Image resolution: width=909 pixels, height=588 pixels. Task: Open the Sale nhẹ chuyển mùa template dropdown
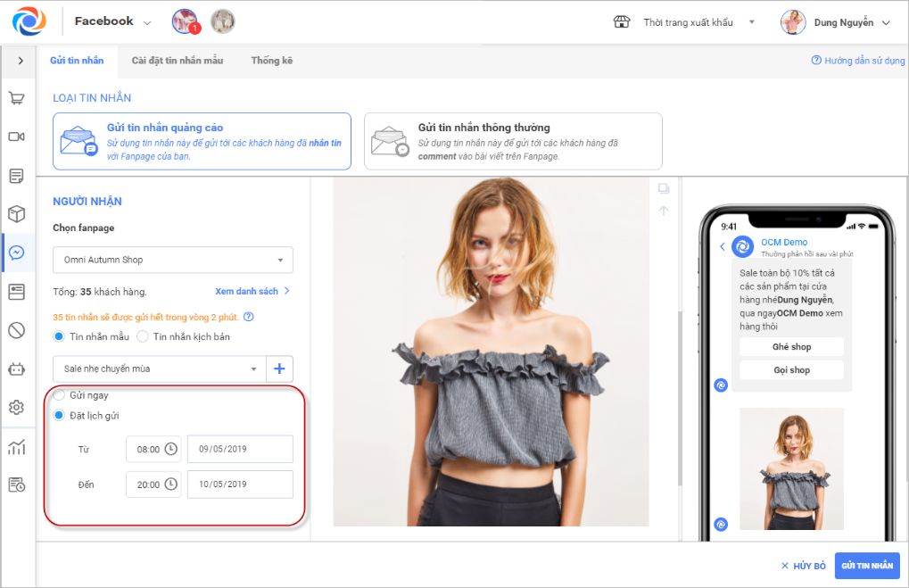[x=160, y=369]
